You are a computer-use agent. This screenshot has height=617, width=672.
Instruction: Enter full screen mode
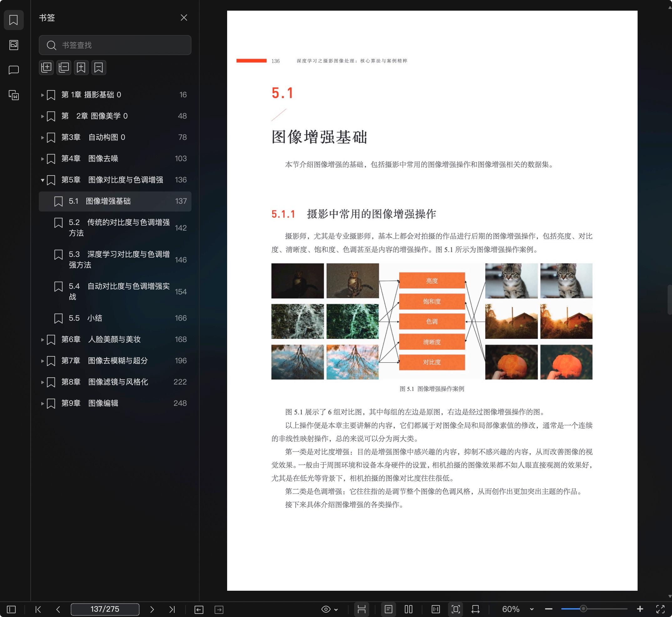tap(660, 609)
